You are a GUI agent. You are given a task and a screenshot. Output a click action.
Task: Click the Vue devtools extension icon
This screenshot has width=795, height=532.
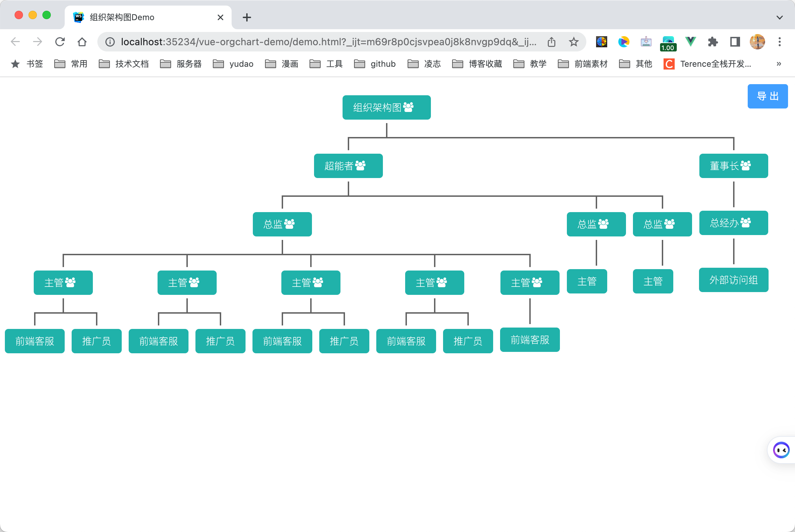point(690,42)
